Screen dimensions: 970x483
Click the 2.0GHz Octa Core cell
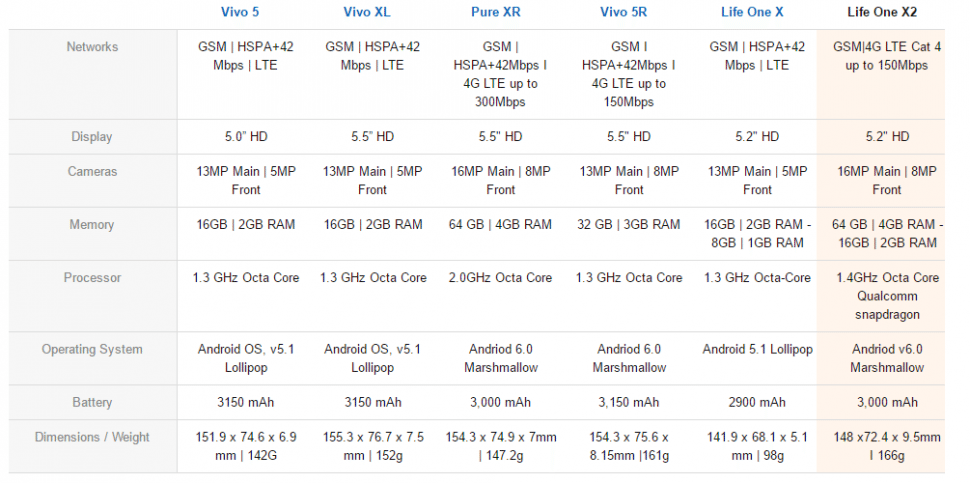(500, 278)
